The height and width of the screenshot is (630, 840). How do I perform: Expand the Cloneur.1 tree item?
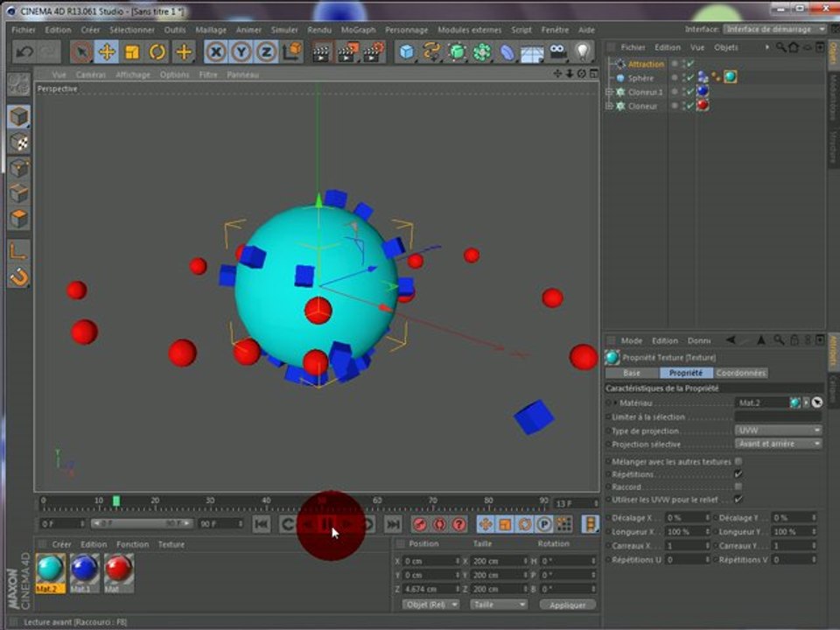(610, 92)
